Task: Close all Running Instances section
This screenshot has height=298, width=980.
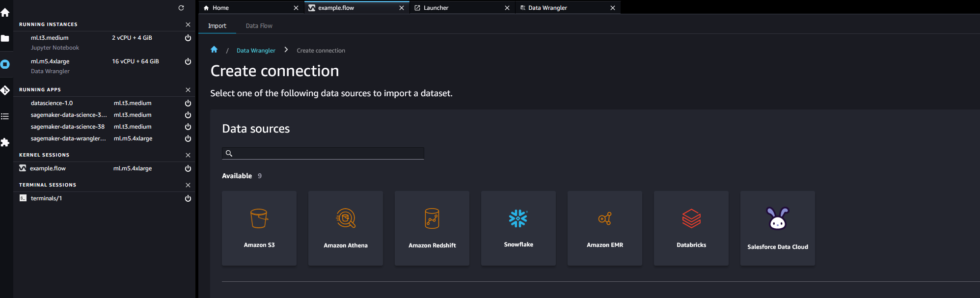Action: tap(188, 25)
